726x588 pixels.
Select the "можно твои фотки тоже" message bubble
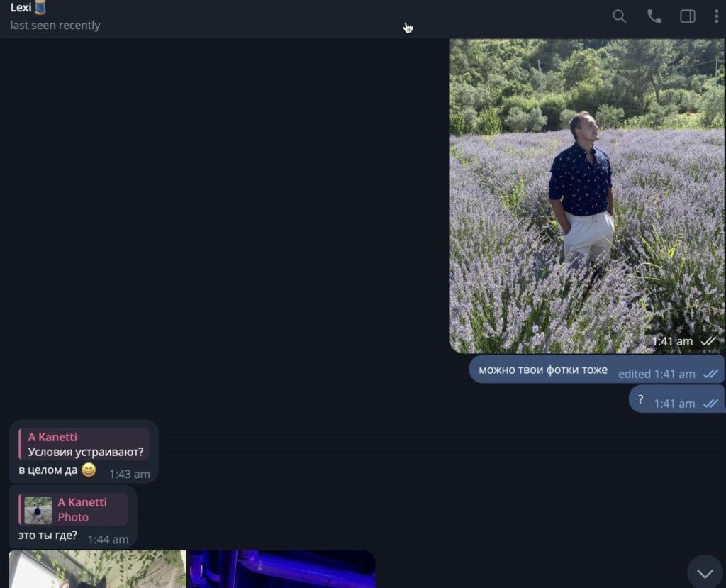[x=542, y=370]
